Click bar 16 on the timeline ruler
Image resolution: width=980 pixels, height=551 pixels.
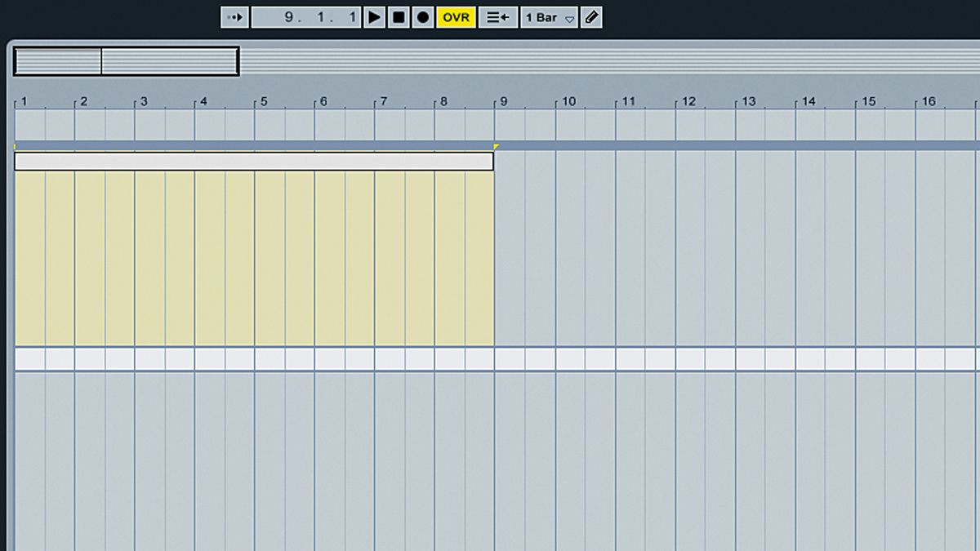[x=929, y=101]
